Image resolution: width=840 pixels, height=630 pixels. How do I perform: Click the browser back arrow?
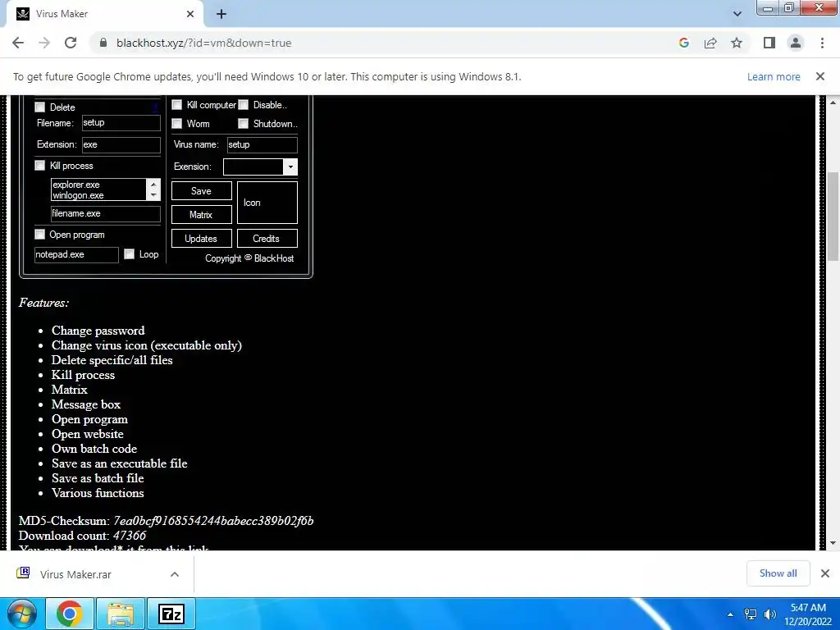coord(18,43)
